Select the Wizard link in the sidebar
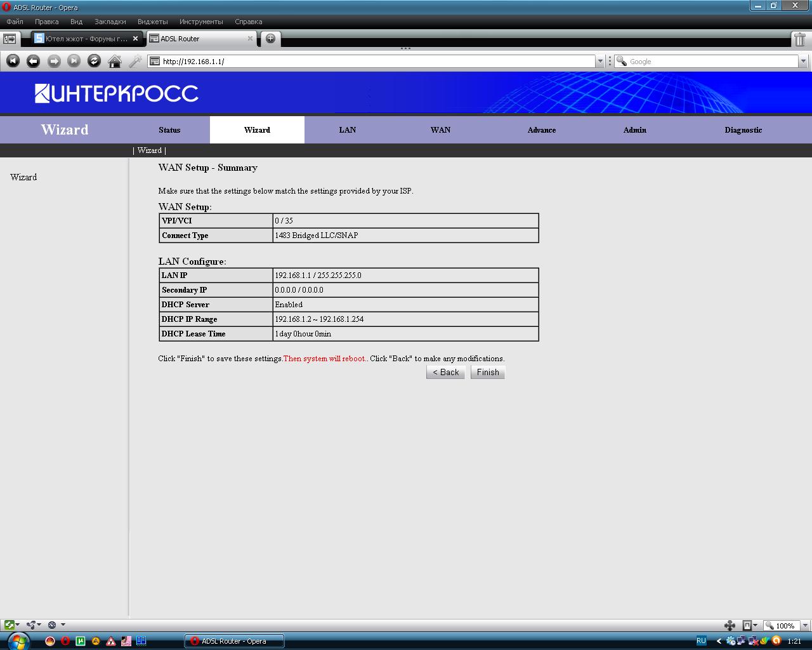The image size is (812, 650). point(23,177)
